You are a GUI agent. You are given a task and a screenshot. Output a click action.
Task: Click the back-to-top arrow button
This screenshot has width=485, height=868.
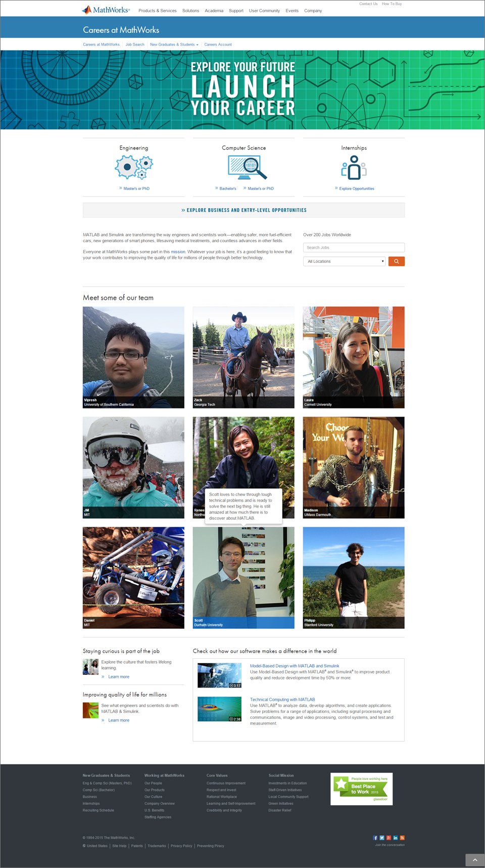click(x=475, y=860)
